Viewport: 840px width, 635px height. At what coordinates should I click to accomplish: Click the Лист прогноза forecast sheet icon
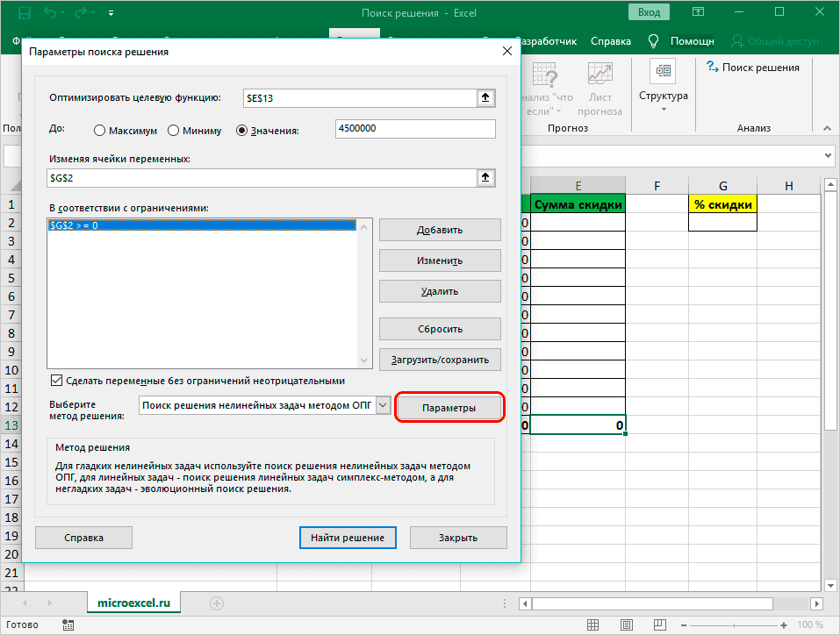point(600,74)
